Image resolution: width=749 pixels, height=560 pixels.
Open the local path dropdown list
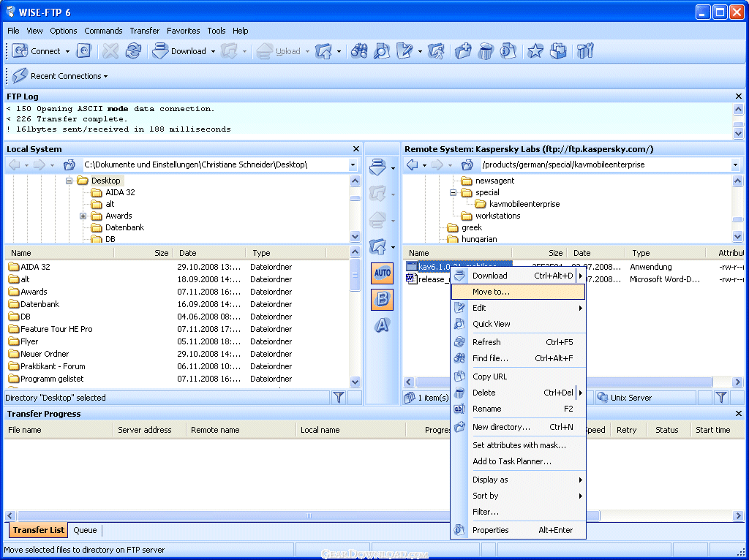click(353, 164)
